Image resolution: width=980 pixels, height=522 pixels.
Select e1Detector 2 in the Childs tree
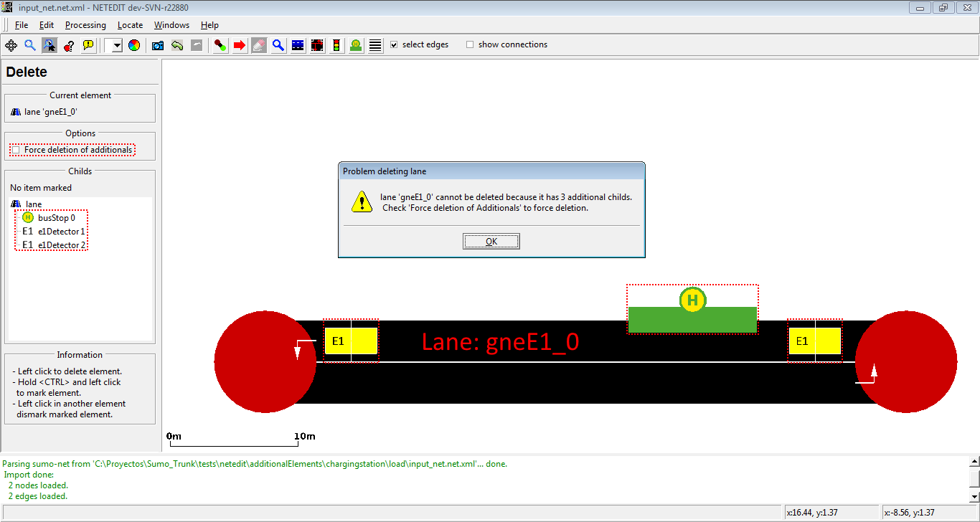61,245
